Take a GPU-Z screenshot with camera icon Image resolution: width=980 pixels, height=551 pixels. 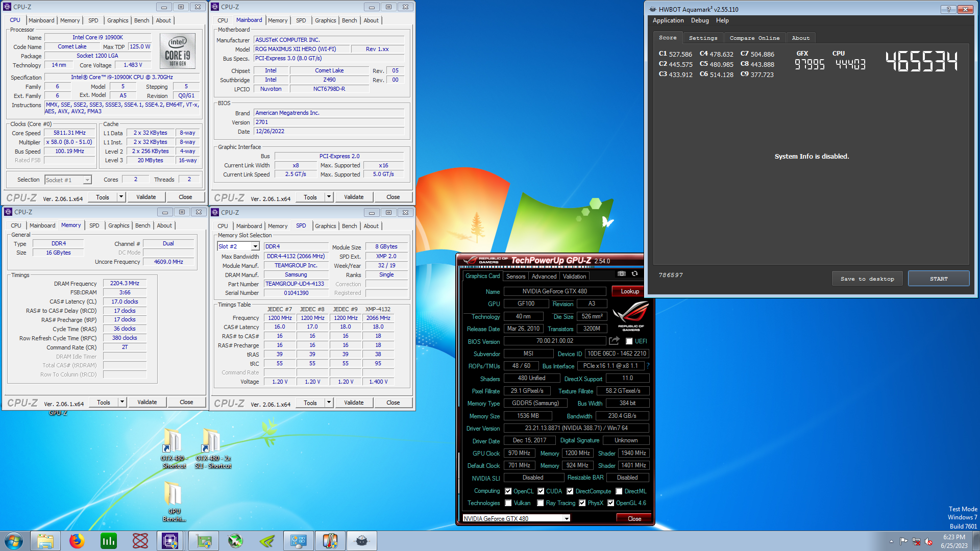click(x=621, y=274)
